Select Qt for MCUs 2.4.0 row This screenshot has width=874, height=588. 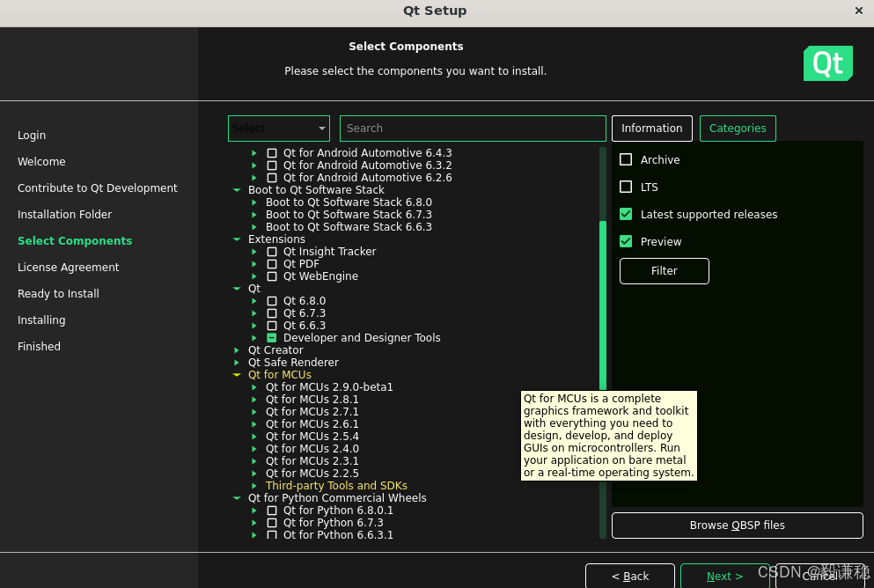[x=312, y=449]
